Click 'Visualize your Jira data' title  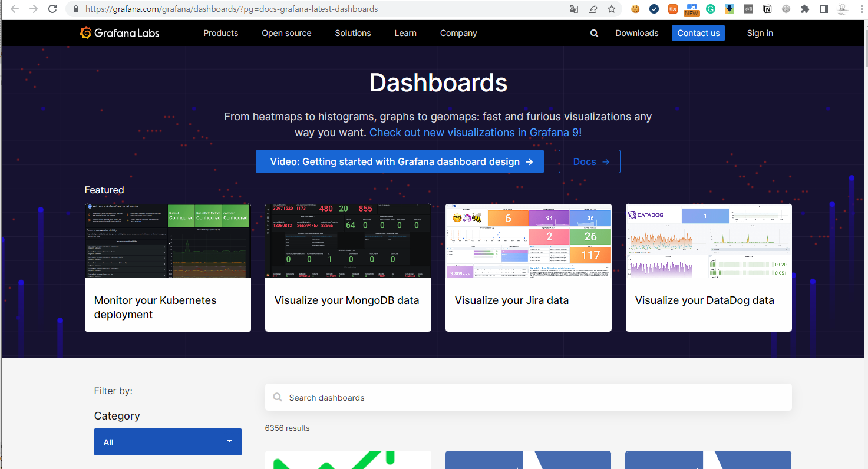coord(511,300)
